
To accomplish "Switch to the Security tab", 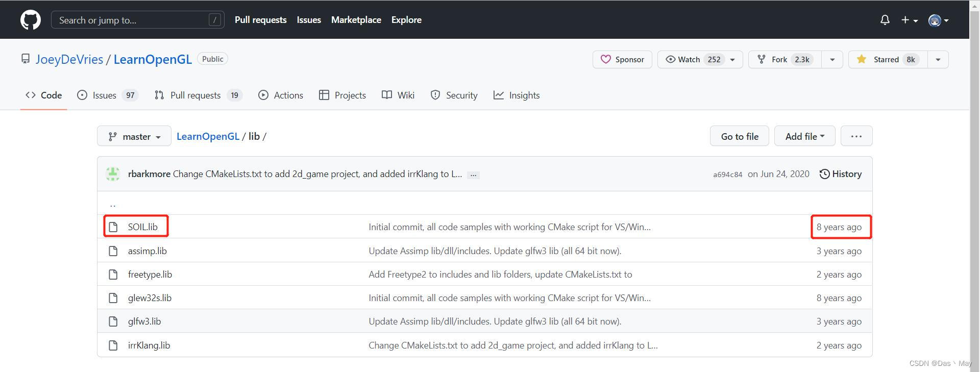I will [454, 95].
